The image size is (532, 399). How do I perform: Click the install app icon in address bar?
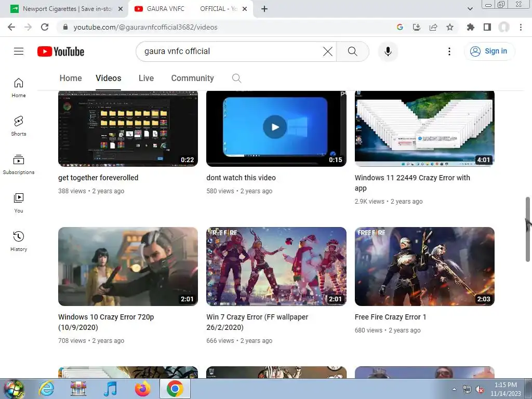417,27
